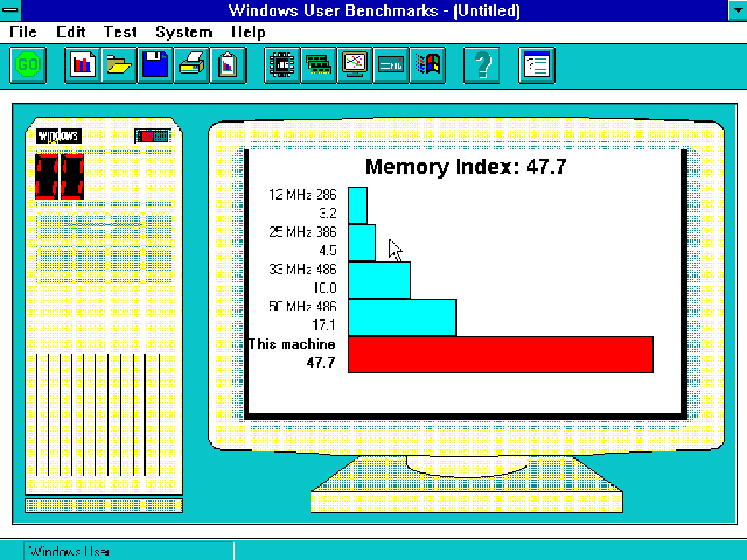Click the green GO button to run benchmarks
The width and height of the screenshot is (747, 560).
coord(28,65)
